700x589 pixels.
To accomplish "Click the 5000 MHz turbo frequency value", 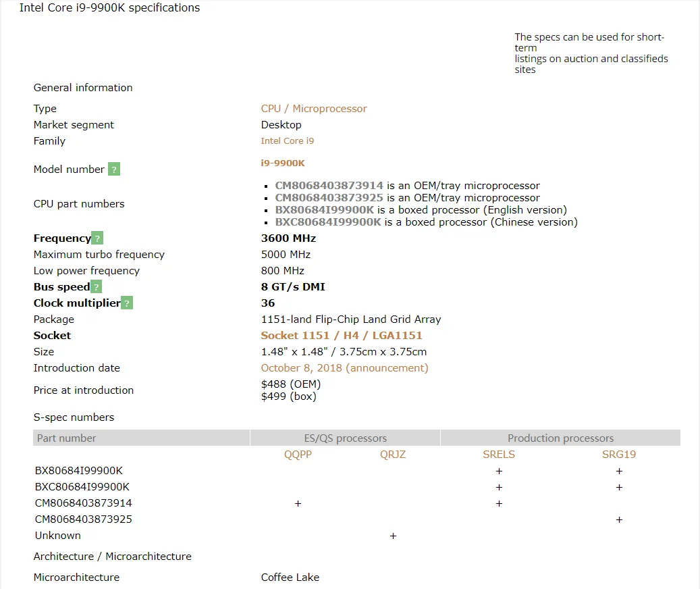I will pyautogui.click(x=286, y=254).
